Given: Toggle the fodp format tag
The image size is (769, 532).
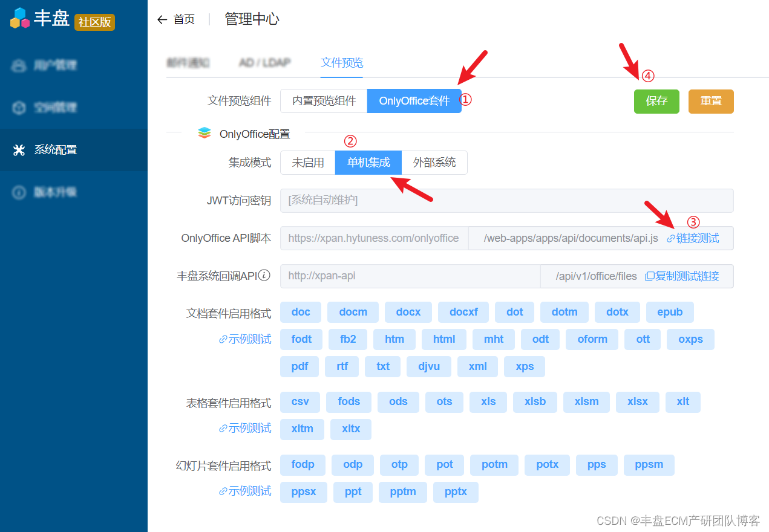Looking at the screenshot, I should click(303, 464).
